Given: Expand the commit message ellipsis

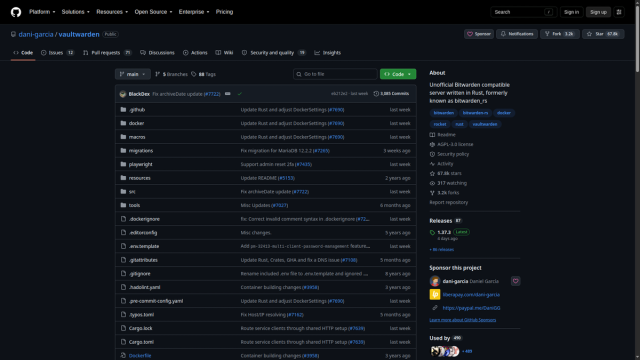Looking at the screenshot, I should coord(228,94).
